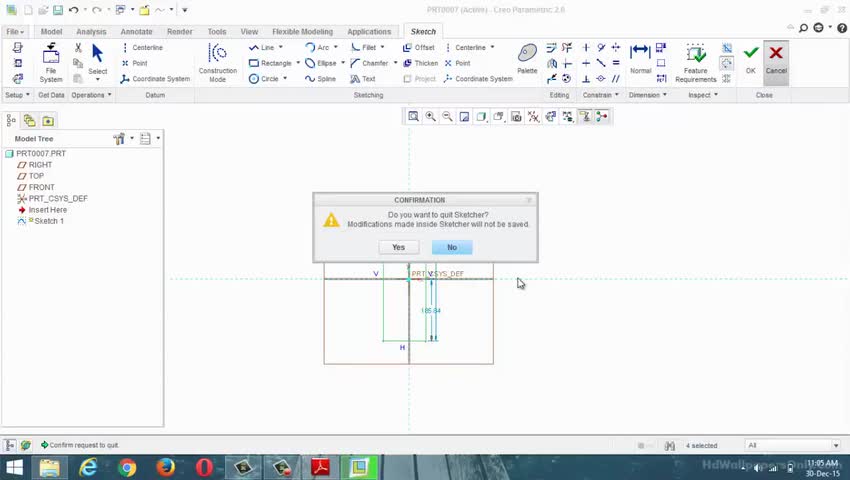
Task: Select Sketch 1 in Model Tree
Action: (49, 221)
